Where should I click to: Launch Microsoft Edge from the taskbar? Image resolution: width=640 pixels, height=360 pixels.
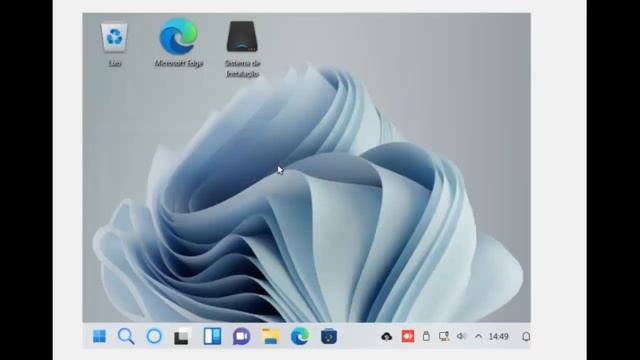click(x=300, y=337)
